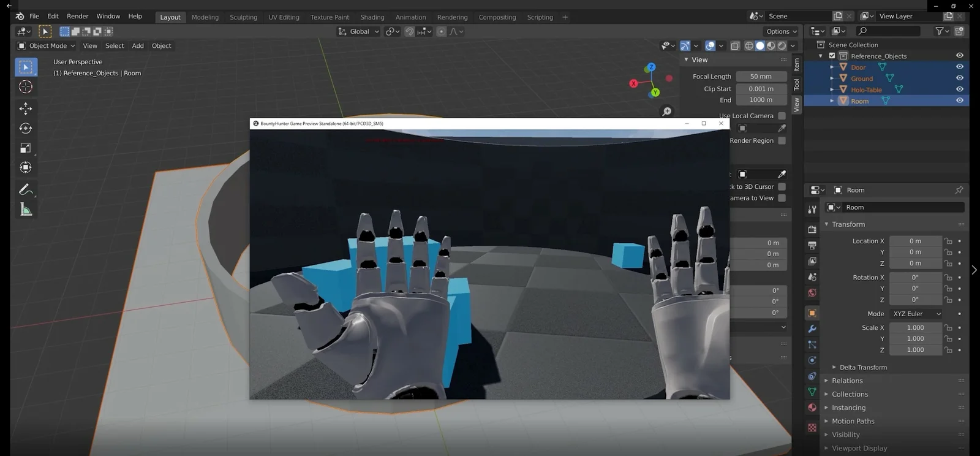Select the Scale tool
Image resolution: width=980 pixels, height=456 pixels.
[x=26, y=148]
